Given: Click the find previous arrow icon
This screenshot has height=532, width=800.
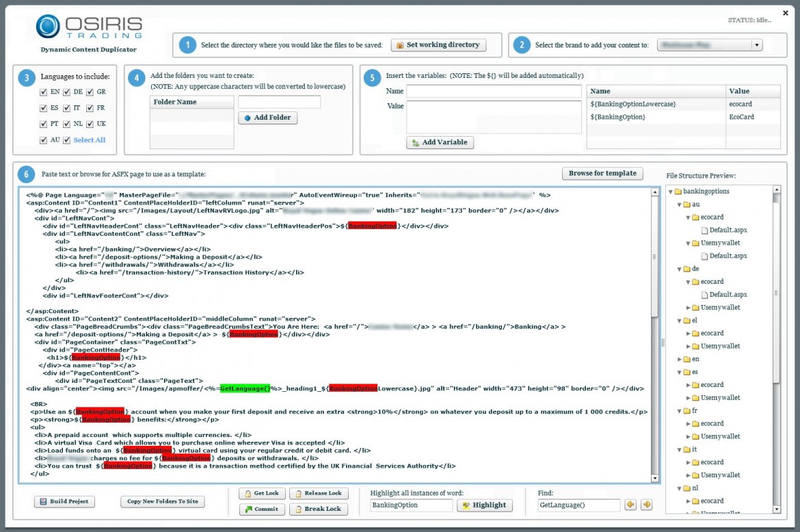Looking at the screenshot, I should 630,505.
